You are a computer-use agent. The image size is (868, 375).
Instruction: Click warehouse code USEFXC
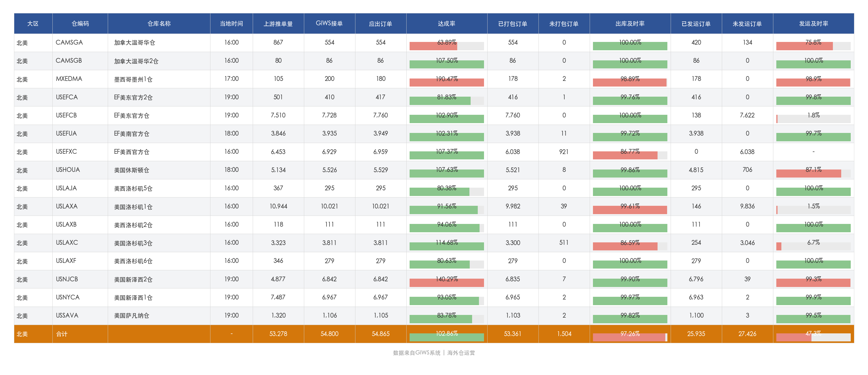click(66, 151)
